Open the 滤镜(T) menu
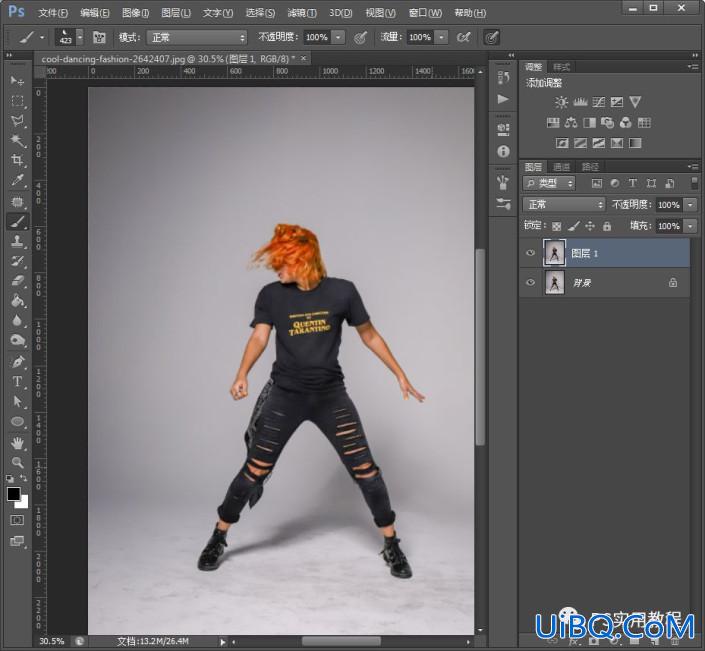Viewport: 705px width, 651px height. (x=302, y=13)
